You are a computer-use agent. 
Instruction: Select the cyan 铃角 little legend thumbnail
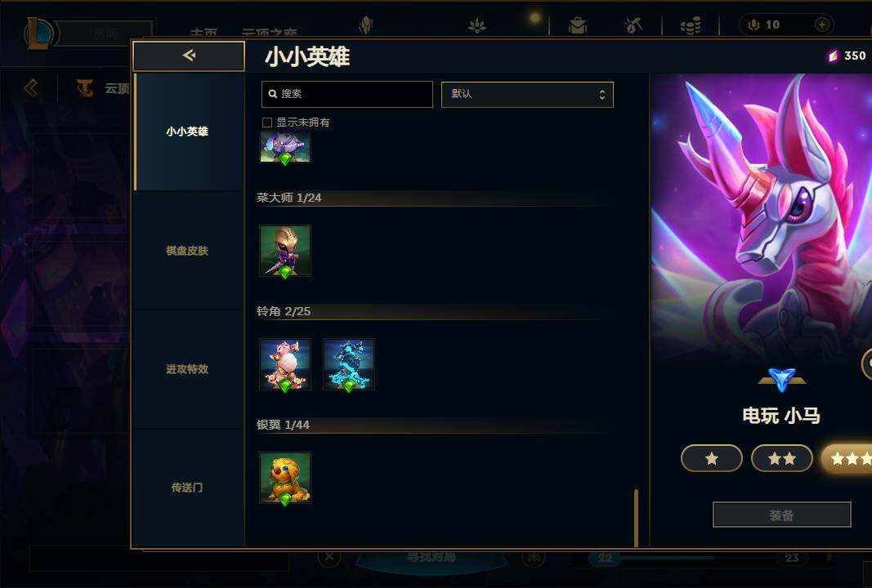pyautogui.click(x=349, y=364)
